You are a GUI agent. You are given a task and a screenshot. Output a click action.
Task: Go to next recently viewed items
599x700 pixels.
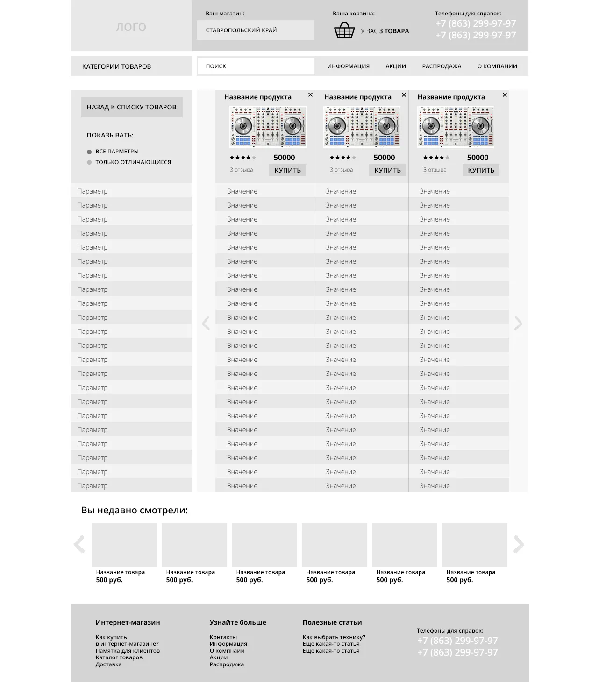(519, 544)
